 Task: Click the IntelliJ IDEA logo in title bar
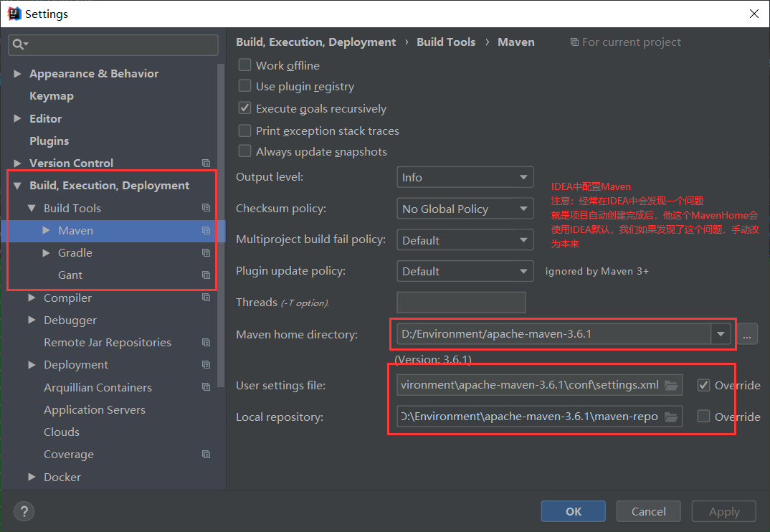click(x=14, y=13)
